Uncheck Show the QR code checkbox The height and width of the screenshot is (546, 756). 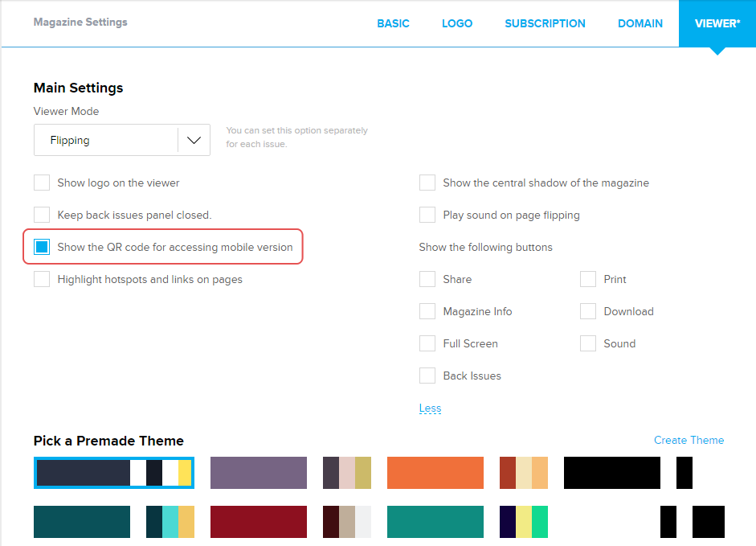coord(42,247)
